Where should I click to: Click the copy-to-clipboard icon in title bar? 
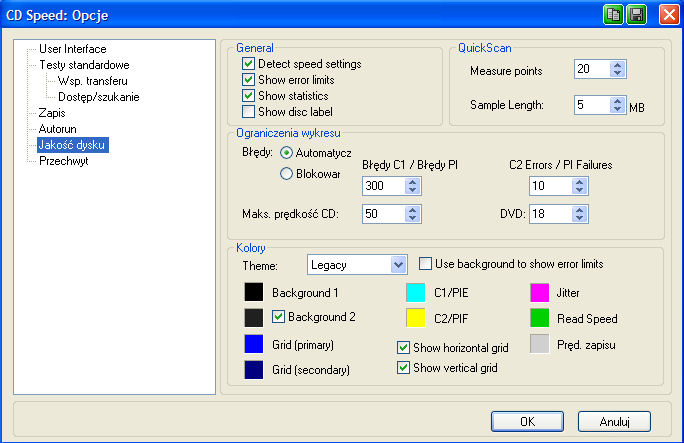pyautogui.click(x=613, y=15)
